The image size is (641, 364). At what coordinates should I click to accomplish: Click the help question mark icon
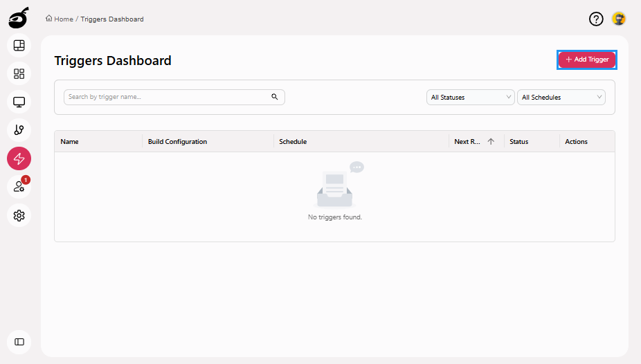pos(596,19)
